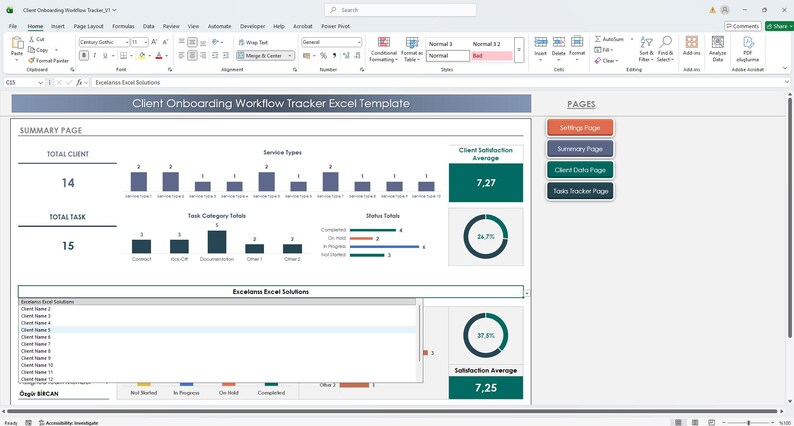Toggle Bold formatting
Viewport: 794px width, 426px height.
(84, 56)
